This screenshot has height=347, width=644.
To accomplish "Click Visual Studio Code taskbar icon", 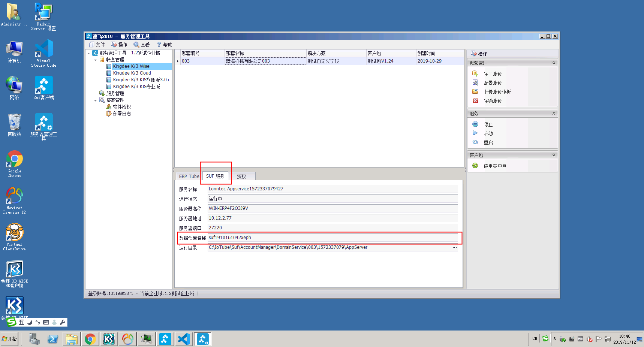I will tap(184, 339).
